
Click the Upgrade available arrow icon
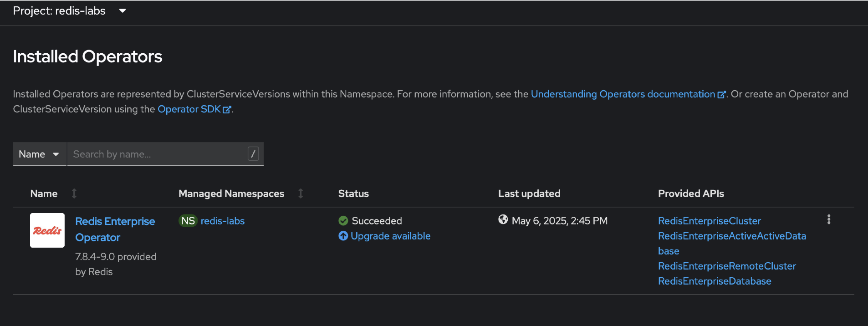pos(343,236)
